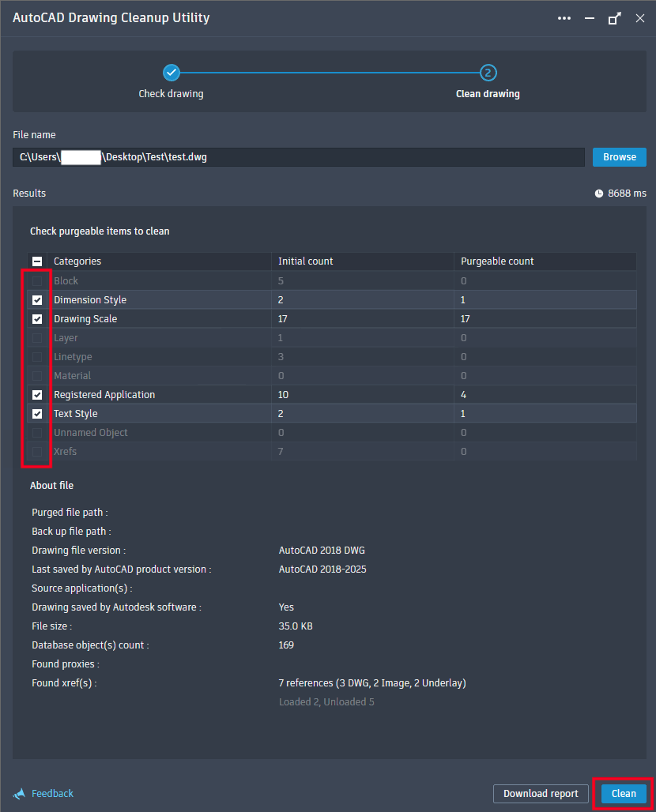Viewport: 656px width, 812px height.
Task: Click the Download report button
Action: [541, 793]
